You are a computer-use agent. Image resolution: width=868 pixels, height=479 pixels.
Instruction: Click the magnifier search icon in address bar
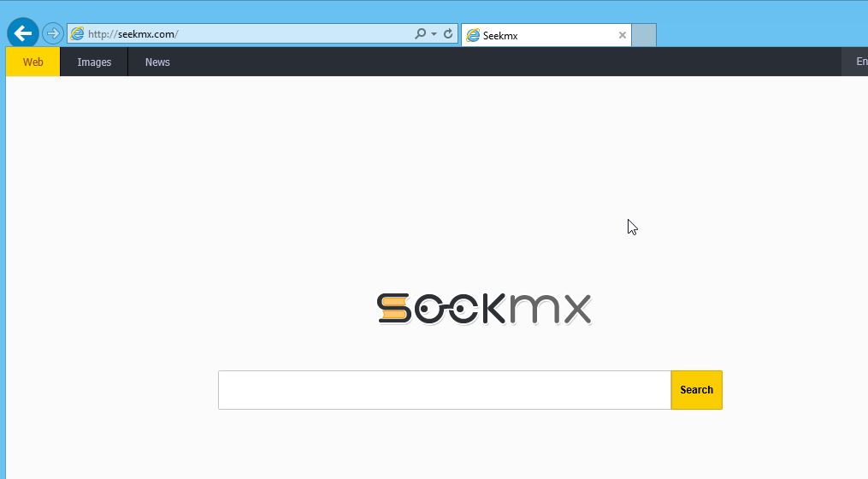pos(420,33)
